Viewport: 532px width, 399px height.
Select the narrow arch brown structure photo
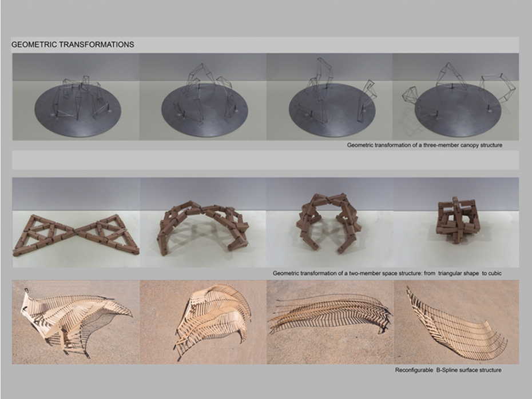[329, 222]
